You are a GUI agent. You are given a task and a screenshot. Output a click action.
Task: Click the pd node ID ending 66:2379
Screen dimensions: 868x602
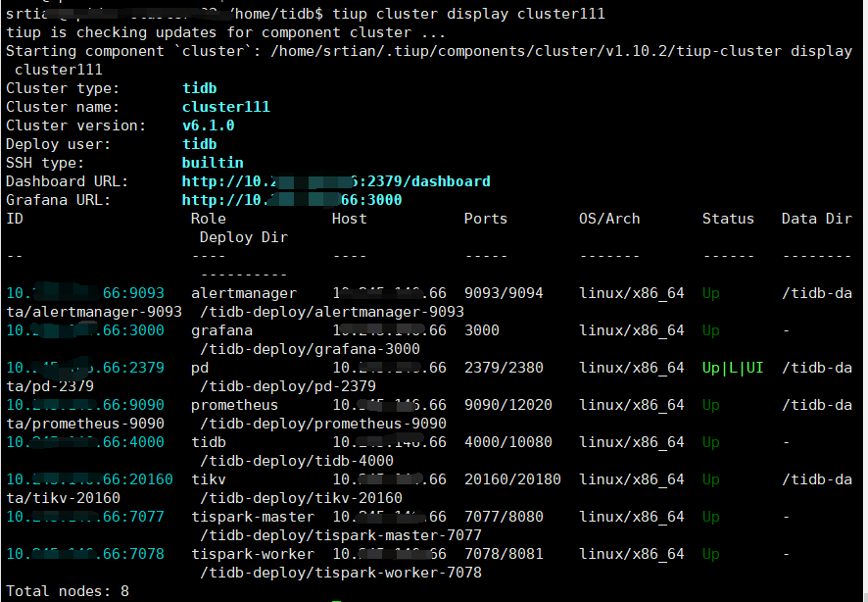coord(85,368)
